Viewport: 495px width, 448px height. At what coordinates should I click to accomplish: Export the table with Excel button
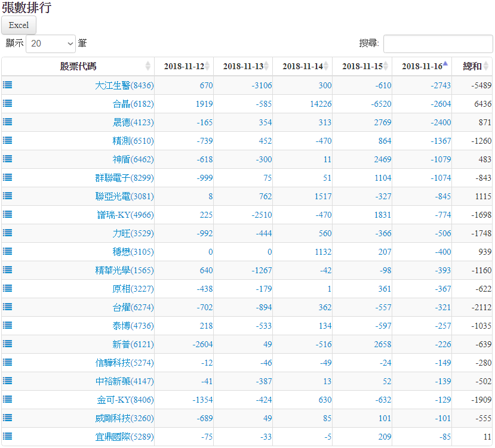point(19,25)
